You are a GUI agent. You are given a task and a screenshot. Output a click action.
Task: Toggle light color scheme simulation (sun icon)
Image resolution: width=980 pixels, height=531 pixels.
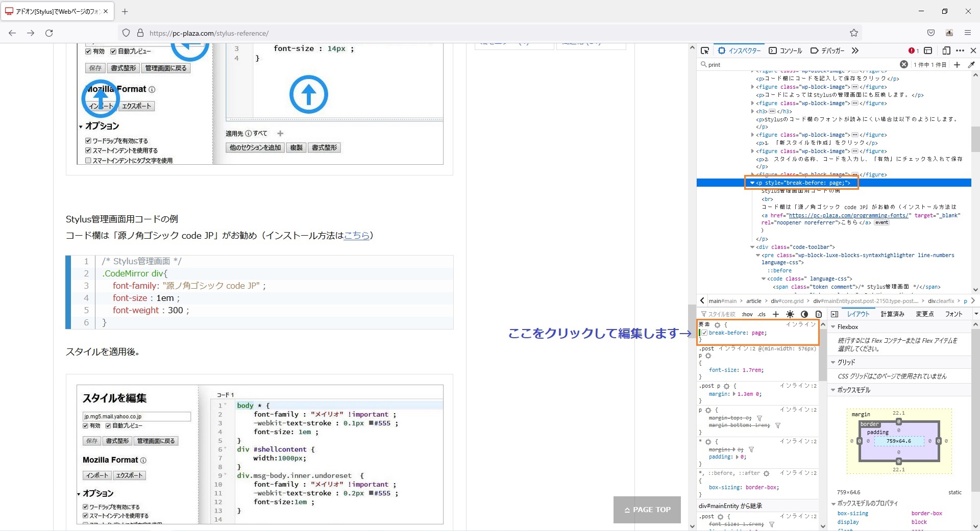point(790,314)
